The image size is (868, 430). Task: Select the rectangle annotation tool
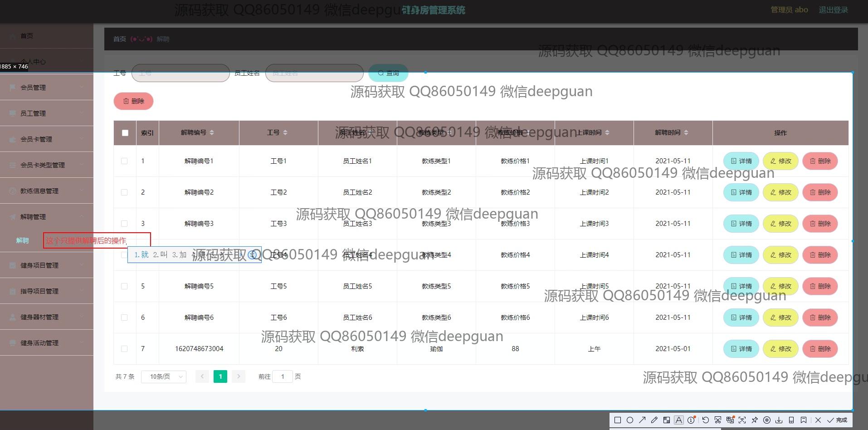617,420
